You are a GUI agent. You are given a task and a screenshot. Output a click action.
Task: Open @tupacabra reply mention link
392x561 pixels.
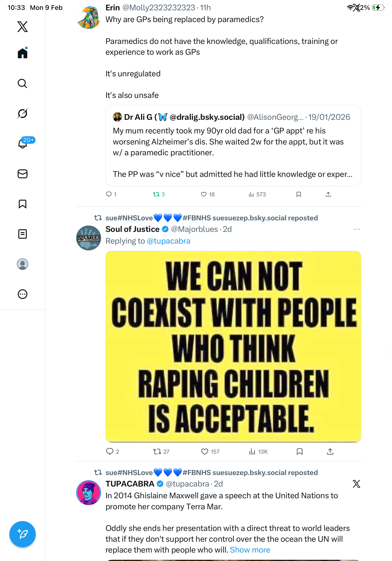(x=168, y=241)
